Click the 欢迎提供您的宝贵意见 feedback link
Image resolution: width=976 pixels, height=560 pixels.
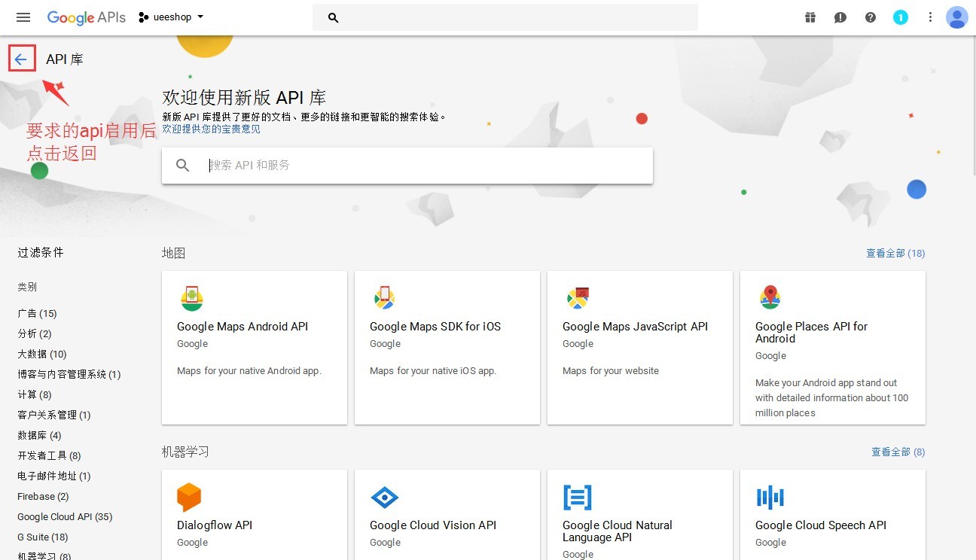[211, 129]
